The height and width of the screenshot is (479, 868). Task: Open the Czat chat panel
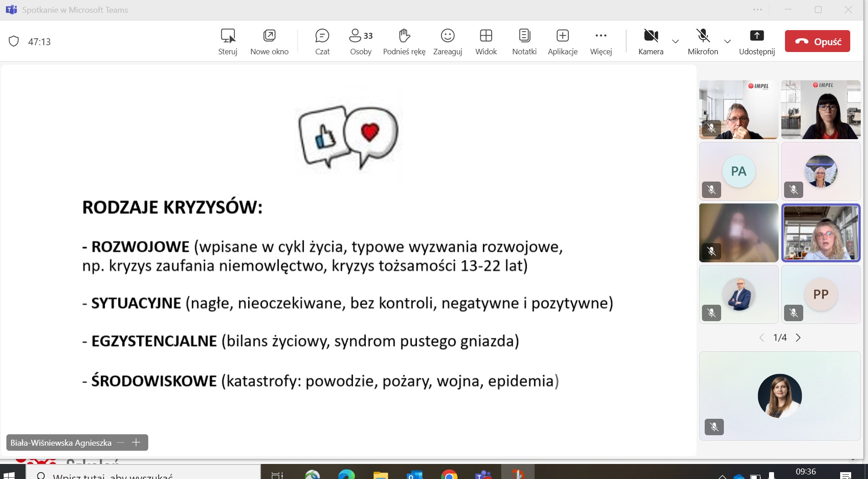(322, 42)
